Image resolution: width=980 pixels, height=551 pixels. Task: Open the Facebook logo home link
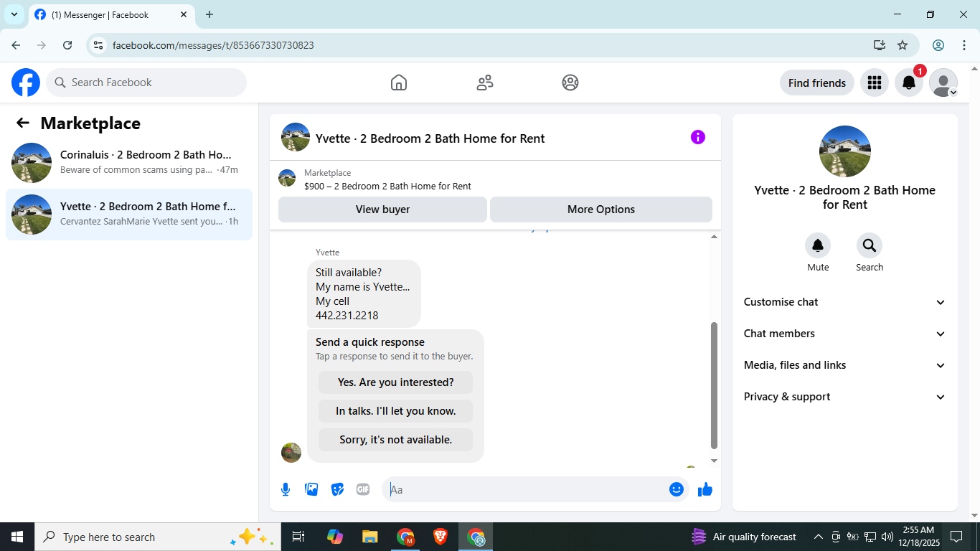coord(26,83)
